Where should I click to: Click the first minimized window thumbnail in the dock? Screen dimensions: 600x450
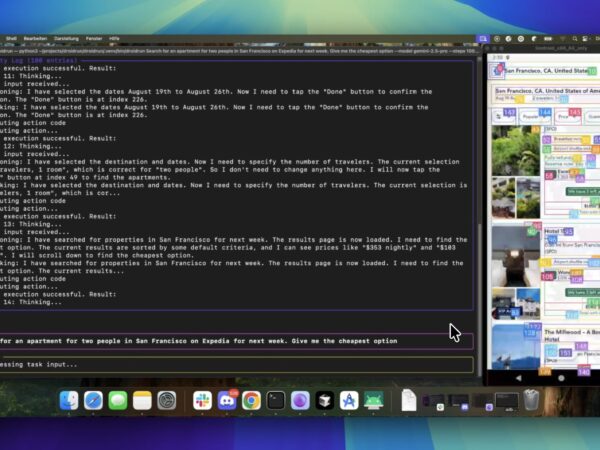coord(434,402)
